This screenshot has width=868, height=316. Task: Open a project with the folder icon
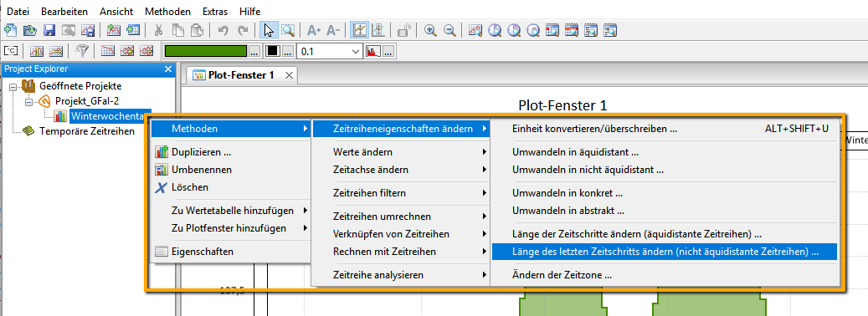pyautogui.click(x=30, y=30)
